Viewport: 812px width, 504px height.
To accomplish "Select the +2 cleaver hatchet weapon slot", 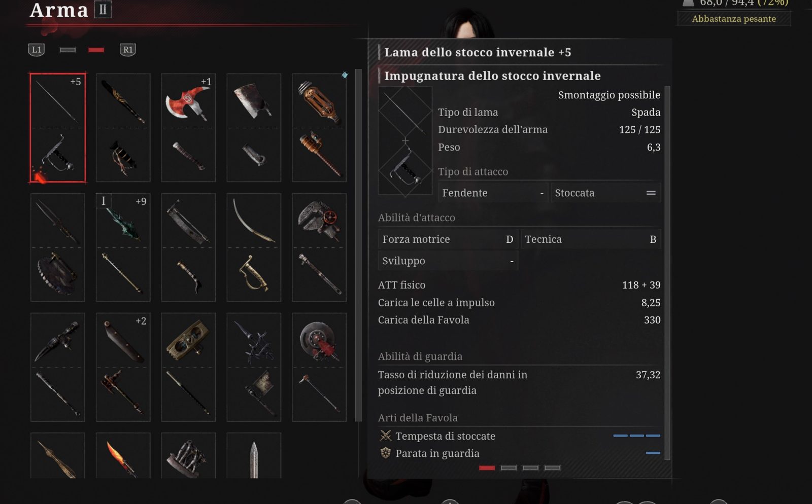I will [123, 367].
